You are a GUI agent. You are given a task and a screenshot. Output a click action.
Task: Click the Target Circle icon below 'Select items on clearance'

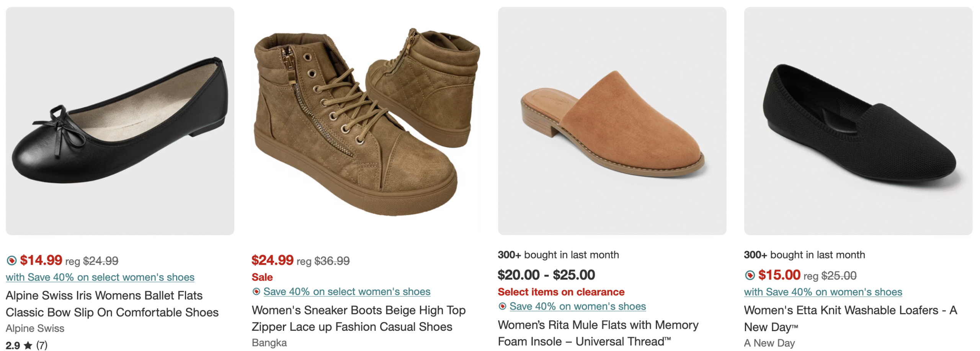502,306
